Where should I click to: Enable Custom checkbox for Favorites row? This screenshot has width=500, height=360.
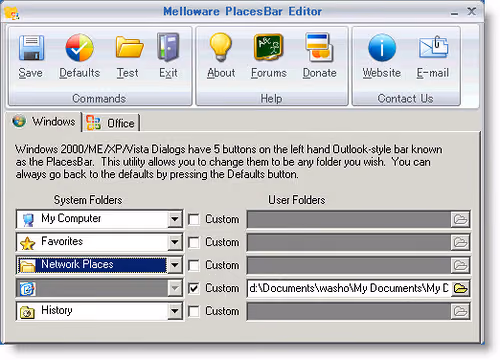194,243
